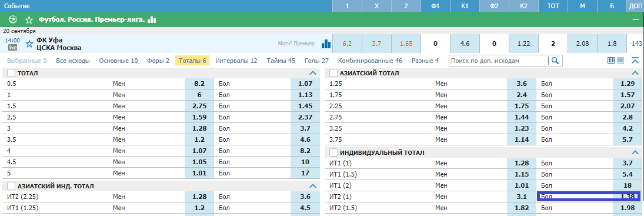Image resolution: width=644 pixels, height=216 pixels.
Task: Bet on home win odds 6.2
Action: coord(347,44)
